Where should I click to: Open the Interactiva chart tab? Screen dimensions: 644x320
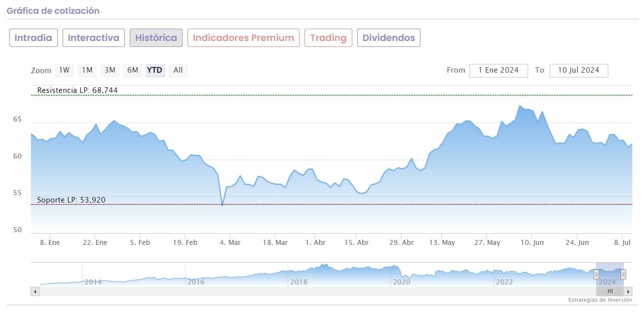point(94,38)
